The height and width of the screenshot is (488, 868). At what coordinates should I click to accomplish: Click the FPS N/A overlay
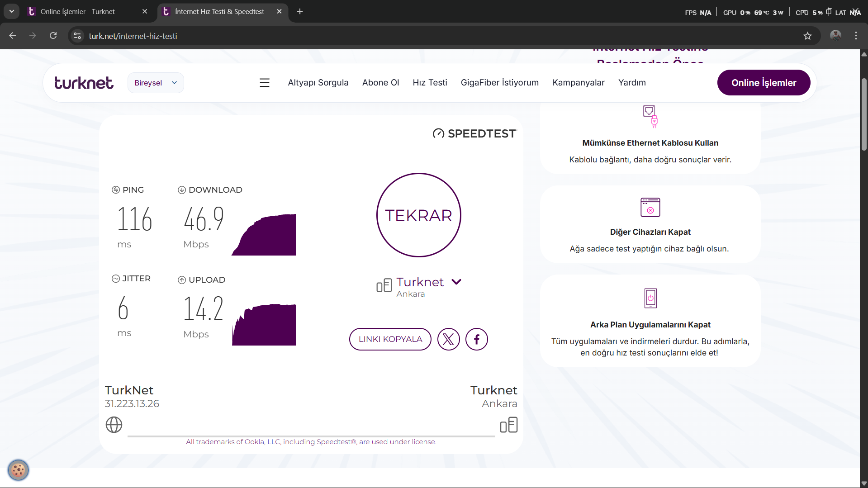tap(698, 12)
